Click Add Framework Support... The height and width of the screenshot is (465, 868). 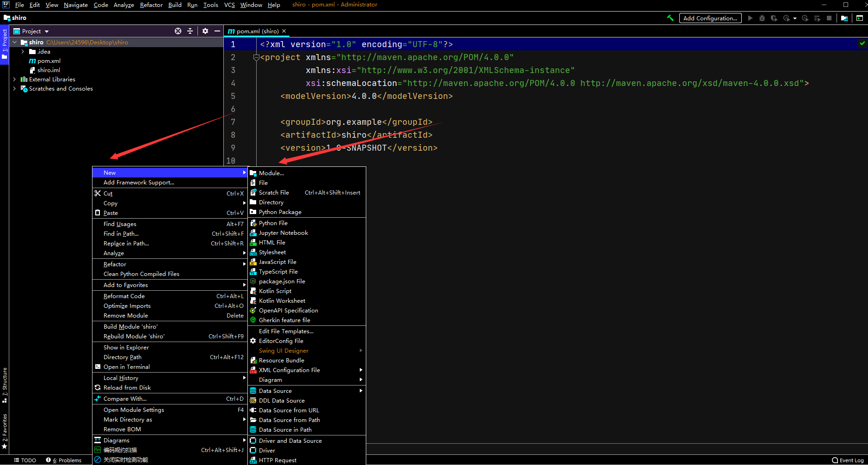pos(170,182)
